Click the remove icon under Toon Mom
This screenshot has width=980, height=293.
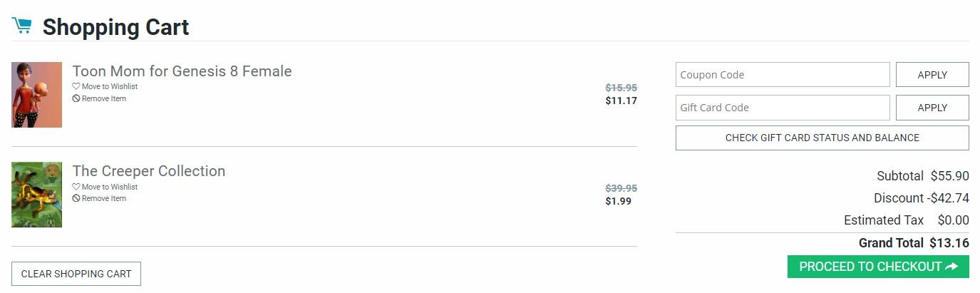pos(76,98)
